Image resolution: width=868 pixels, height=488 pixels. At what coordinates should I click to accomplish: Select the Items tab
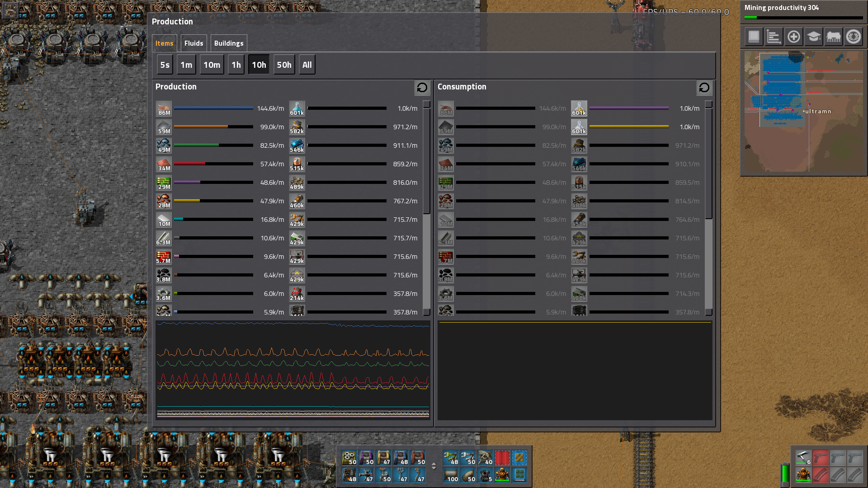coord(164,43)
